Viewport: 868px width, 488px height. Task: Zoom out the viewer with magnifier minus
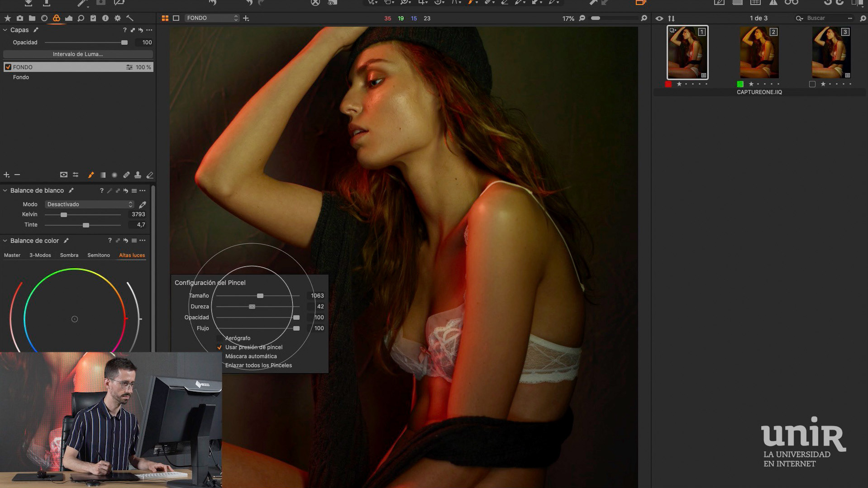(x=582, y=18)
